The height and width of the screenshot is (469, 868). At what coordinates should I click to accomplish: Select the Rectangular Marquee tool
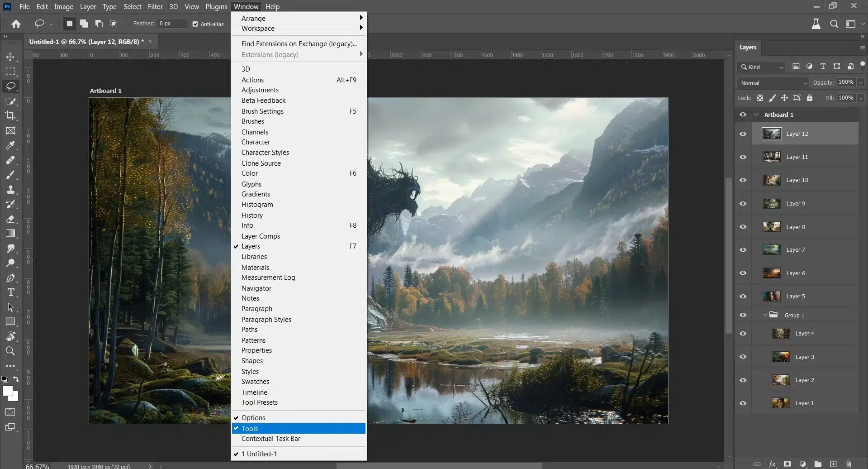(x=10, y=72)
